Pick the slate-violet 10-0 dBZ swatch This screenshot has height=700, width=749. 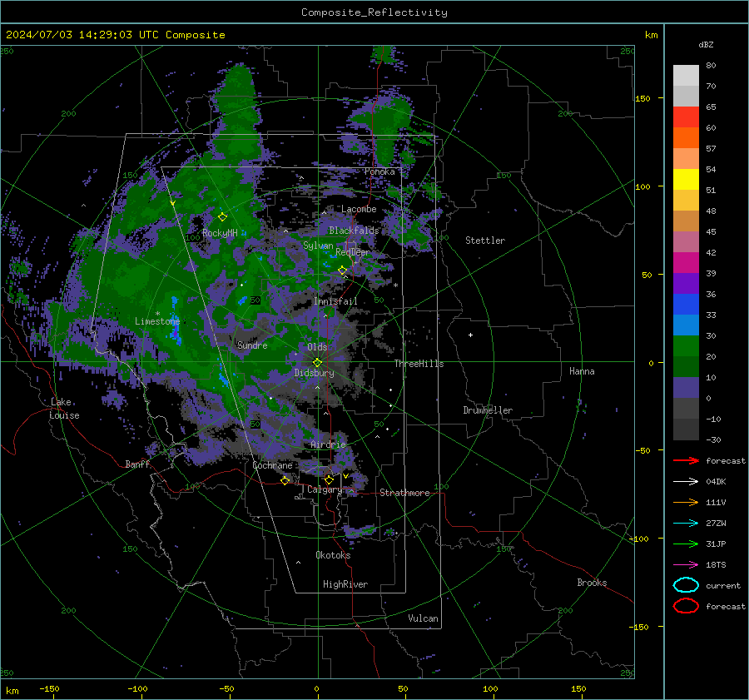coord(686,388)
